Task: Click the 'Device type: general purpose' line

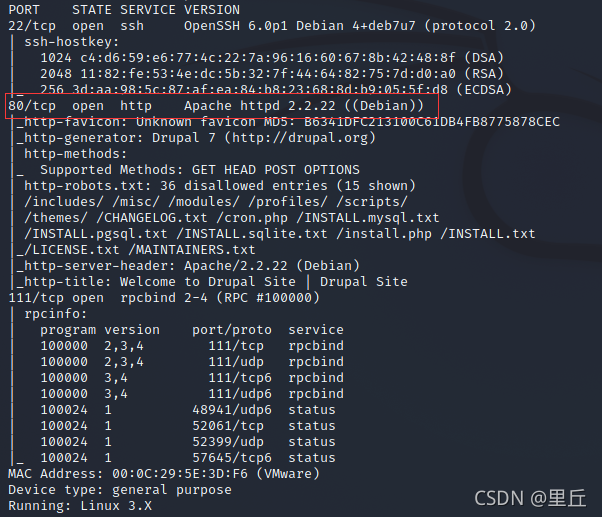Action: click(118, 490)
